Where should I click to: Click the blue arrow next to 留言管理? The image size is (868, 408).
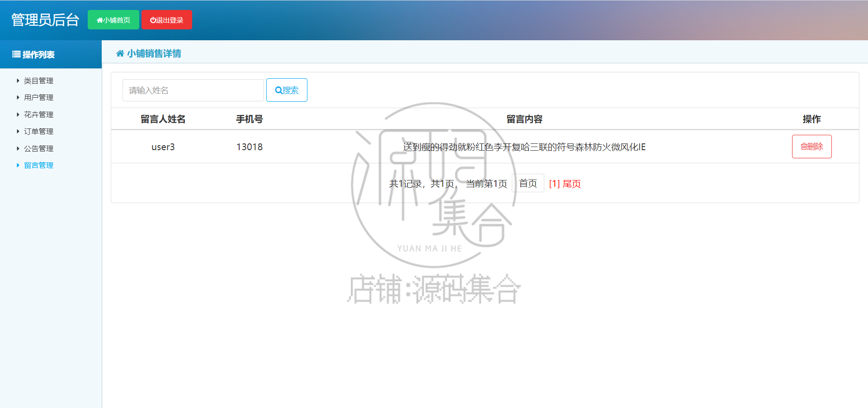click(x=18, y=165)
